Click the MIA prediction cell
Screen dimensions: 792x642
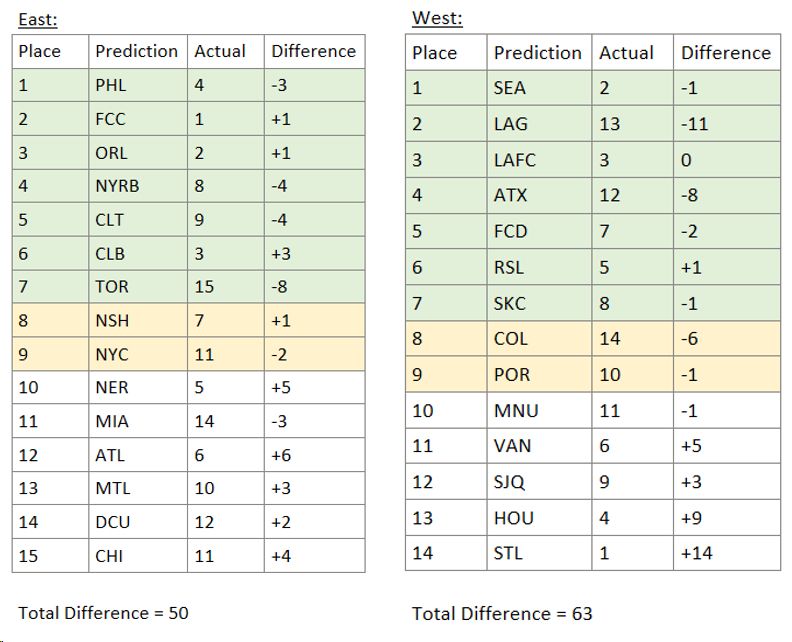[x=112, y=421]
